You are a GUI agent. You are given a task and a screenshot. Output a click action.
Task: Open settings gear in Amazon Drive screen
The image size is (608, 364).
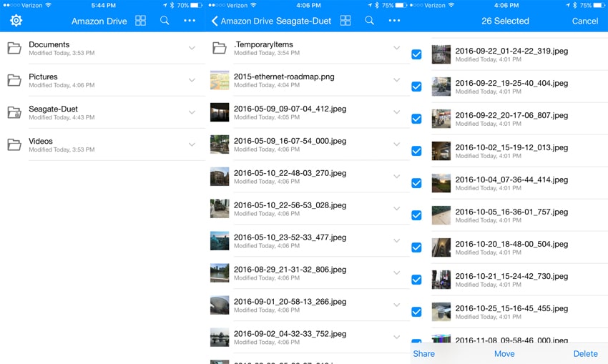click(16, 21)
